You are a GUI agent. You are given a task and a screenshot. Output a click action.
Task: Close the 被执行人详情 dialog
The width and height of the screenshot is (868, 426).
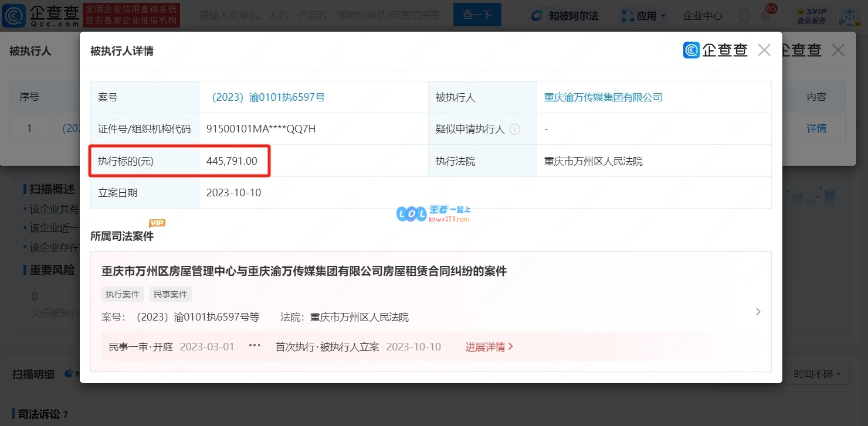click(x=764, y=50)
